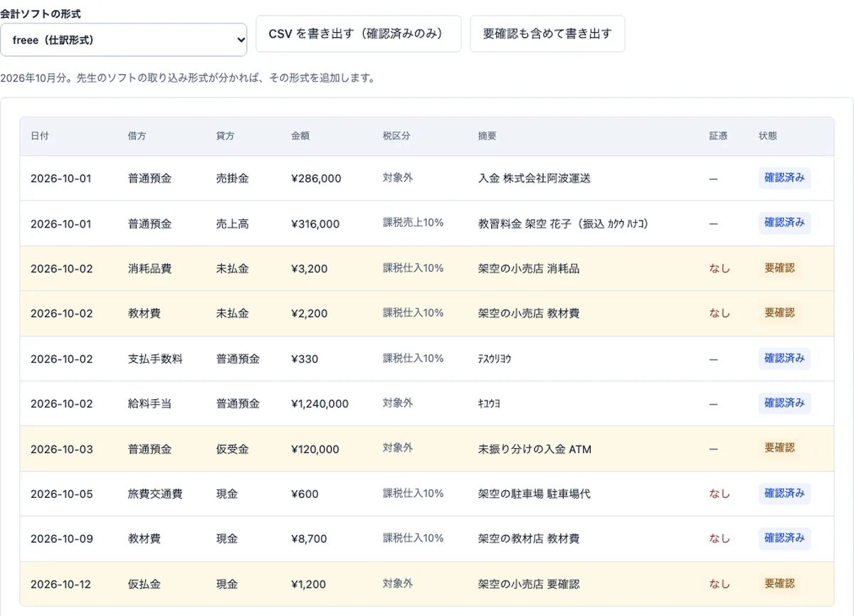The height and width of the screenshot is (616, 854).
Task: Click 要確認 badge on 架空の小売店 要確認 row
Action: coord(780,583)
